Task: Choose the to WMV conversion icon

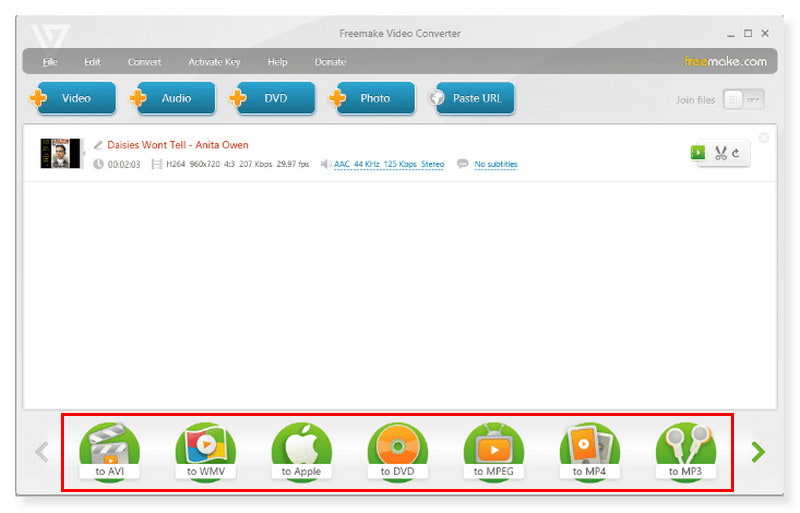Action: [206, 452]
